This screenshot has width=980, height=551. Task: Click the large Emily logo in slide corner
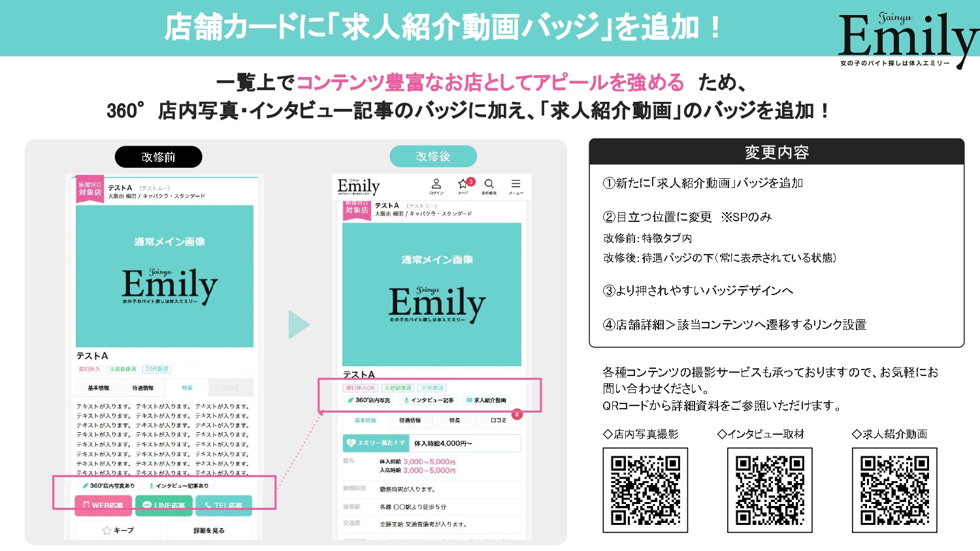[x=908, y=39]
